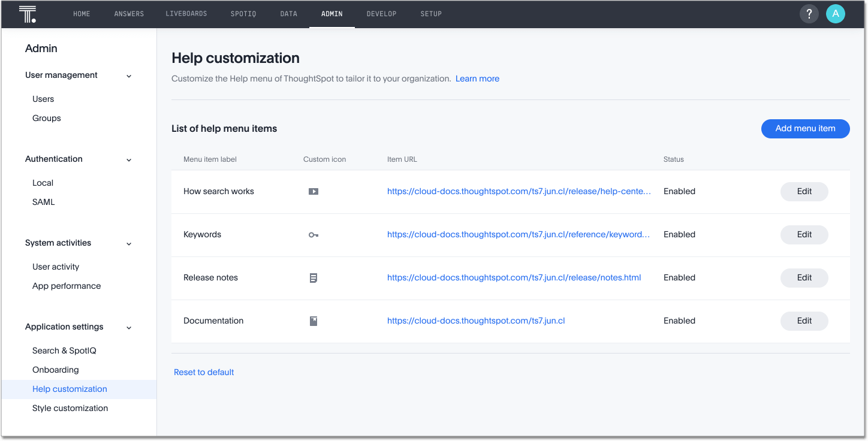Open the Keywords reference URL
The image size is (868, 441).
click(518, 234)
